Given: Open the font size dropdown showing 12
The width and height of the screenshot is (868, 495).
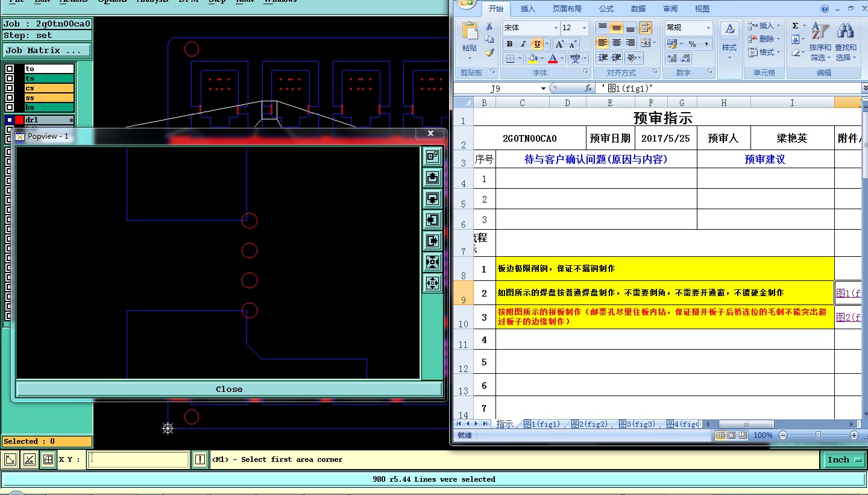Looking at the screenshot, I should [x=584, y=28].
